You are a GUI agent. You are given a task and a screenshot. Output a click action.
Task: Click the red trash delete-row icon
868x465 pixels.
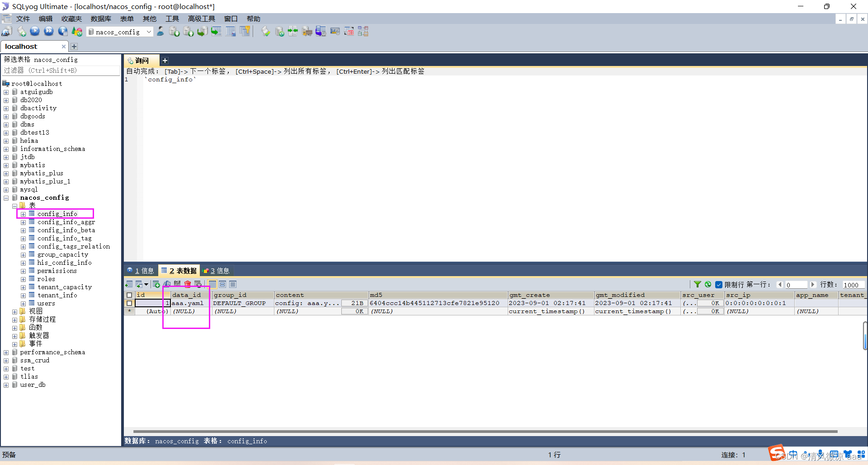[x=188, y=284]
